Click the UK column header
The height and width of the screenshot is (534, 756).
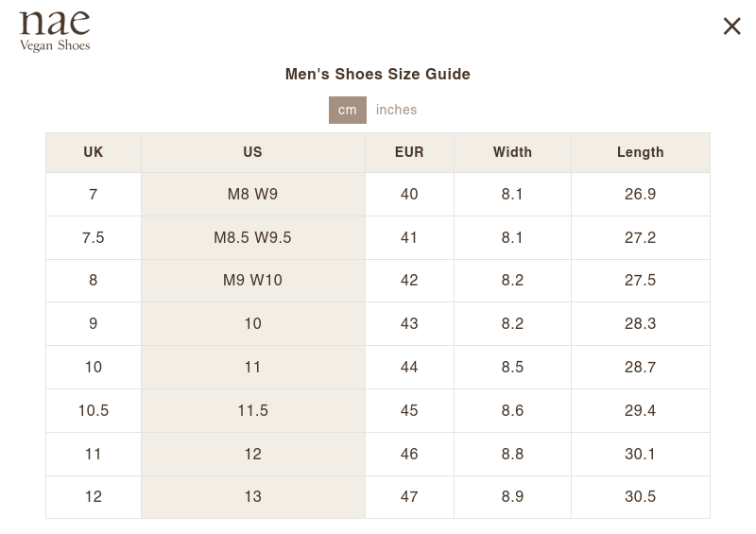[94, 152]
